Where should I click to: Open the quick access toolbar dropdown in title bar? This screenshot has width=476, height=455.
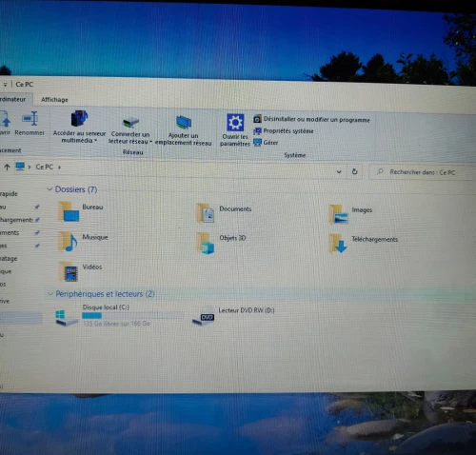(x=5, y=85)
